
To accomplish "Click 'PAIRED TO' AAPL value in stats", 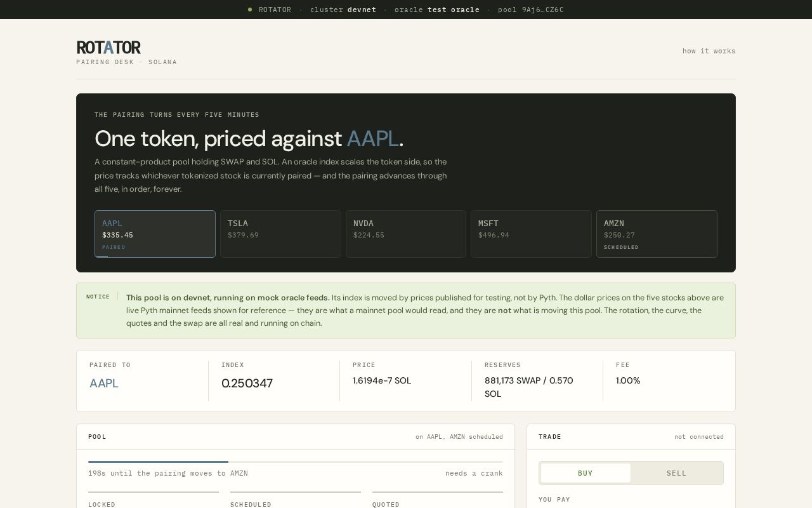I will pos(104,383).
